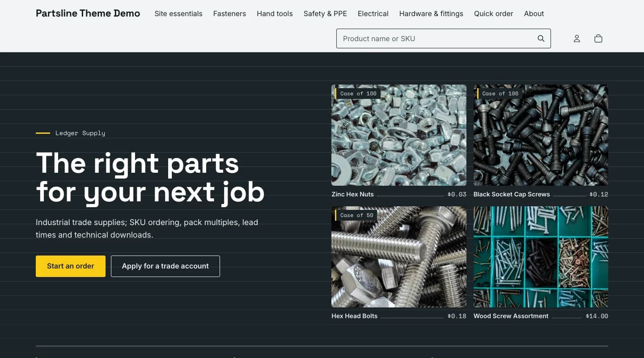The width and height of the screenshot is (644, 358).
Task: Click the Case of 50 badge
Action: (356, 215)
